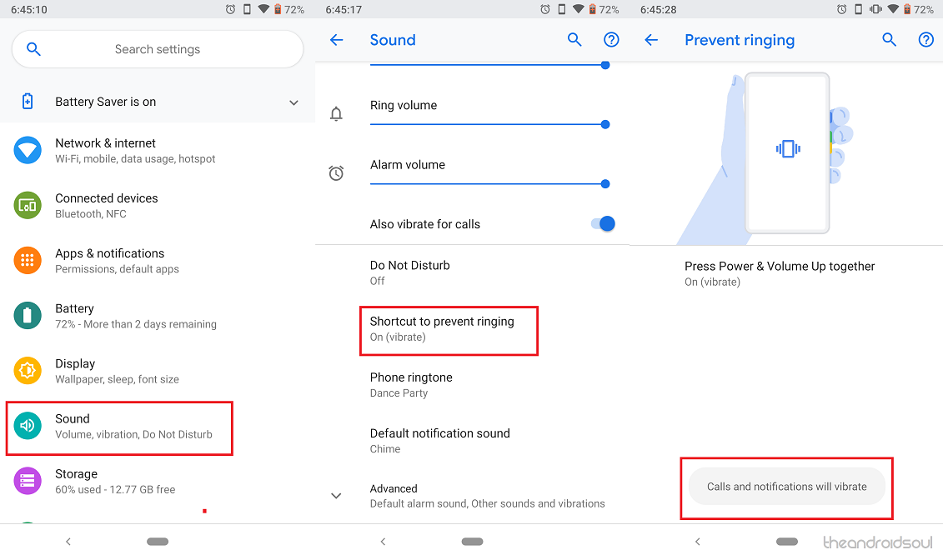943x560 pixels.
Task: Open the Display brightness icon
Action: [28, 371]
